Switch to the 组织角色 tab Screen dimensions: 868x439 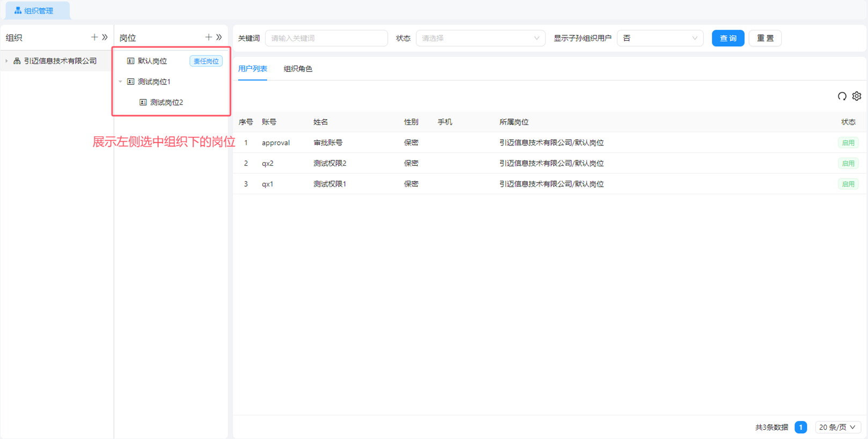click(x=298, y=69)
